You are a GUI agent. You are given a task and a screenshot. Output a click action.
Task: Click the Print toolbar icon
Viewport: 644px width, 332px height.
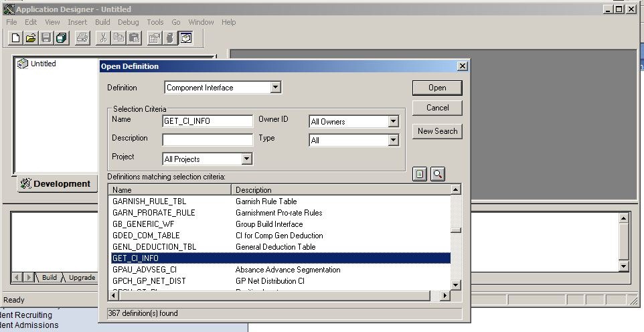pyautogui.click(x=82, y=38)
